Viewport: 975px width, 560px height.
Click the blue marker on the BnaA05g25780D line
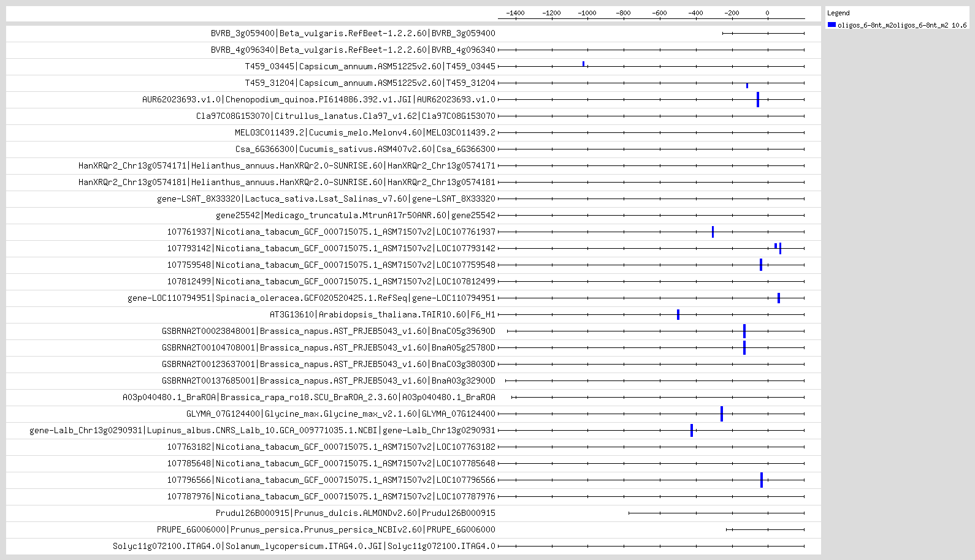click(744, 347)
